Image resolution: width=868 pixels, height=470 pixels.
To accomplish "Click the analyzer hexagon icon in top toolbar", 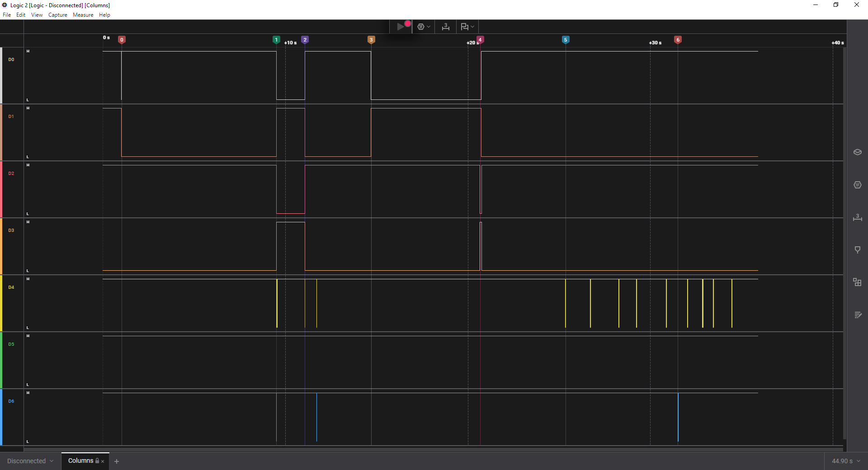I will [420, 27].
